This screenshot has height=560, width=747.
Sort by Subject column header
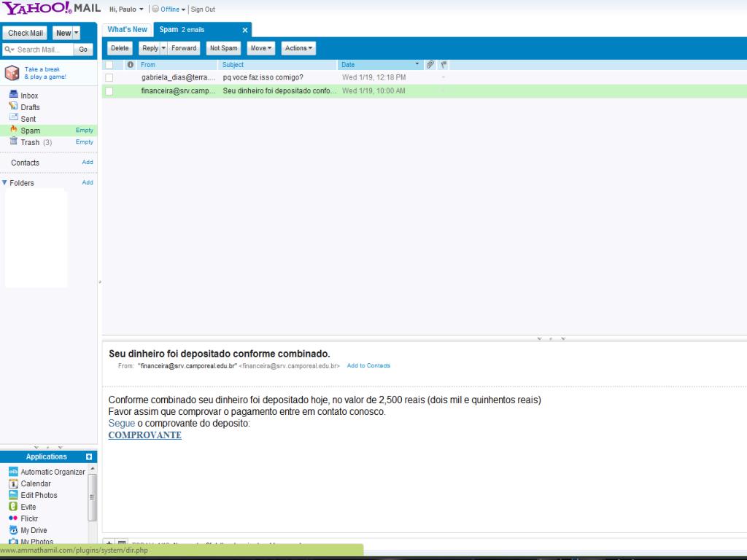point(278,64)
